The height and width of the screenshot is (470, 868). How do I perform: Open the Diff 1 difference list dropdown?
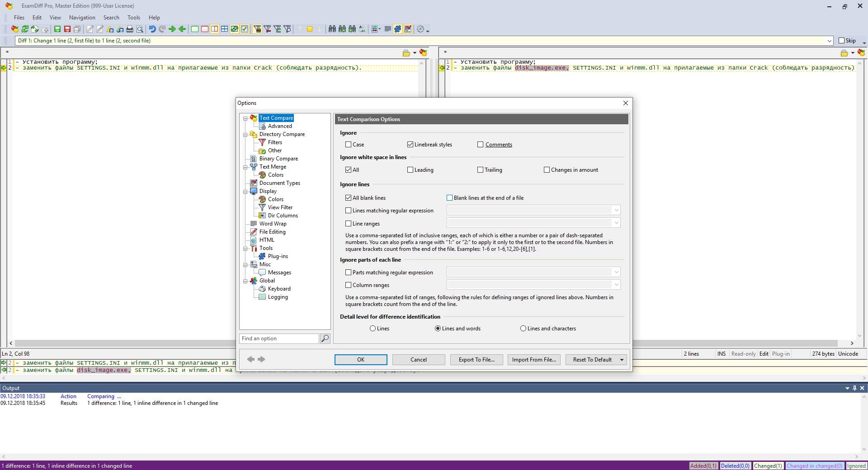829,41
